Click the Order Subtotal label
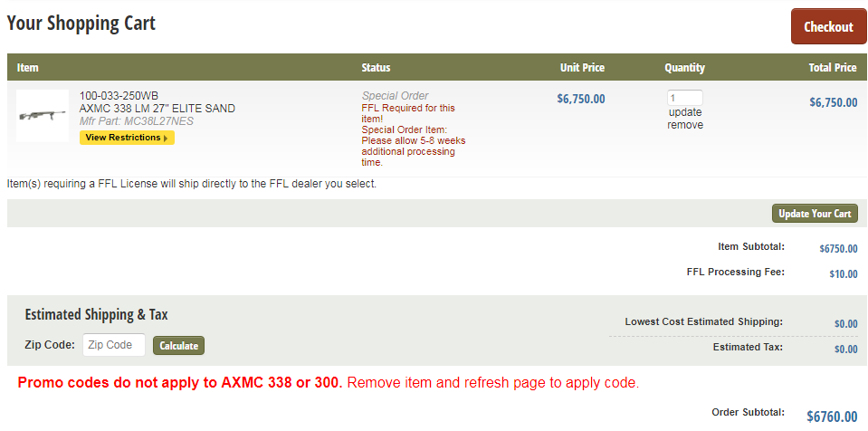This screenshot has width=868, height=431. [x=748, y=412]
